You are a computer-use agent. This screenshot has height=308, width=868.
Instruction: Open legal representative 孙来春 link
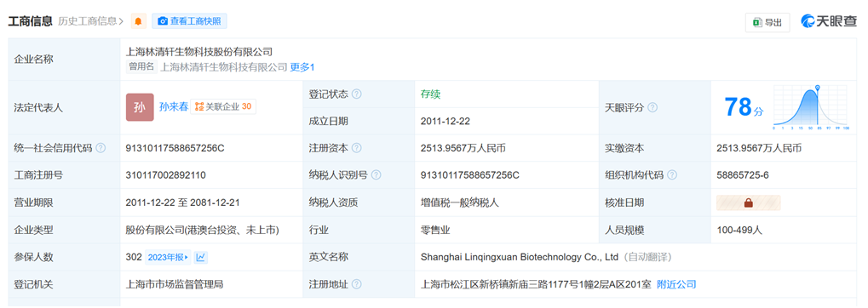coord(174,107)
